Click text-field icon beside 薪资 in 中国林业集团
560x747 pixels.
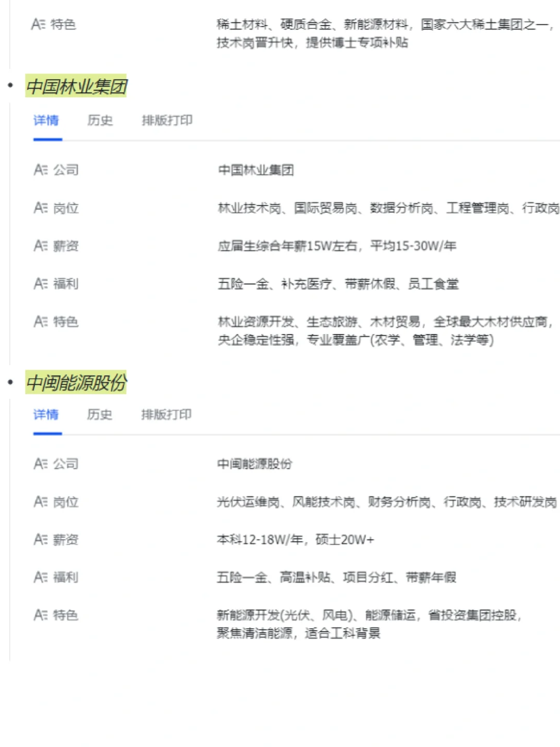coord(41,246)
